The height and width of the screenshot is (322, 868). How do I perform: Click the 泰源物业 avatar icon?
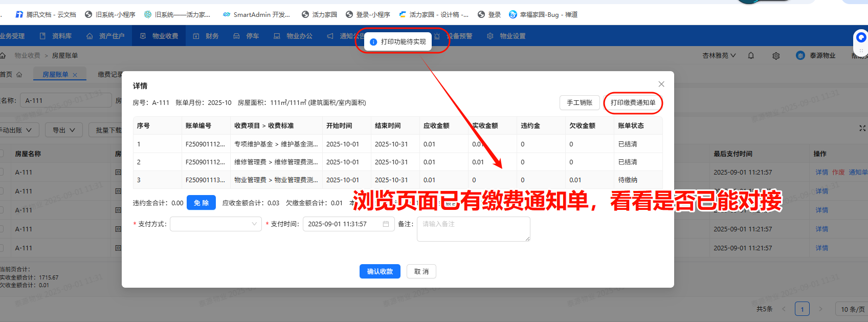coord(800,55)
